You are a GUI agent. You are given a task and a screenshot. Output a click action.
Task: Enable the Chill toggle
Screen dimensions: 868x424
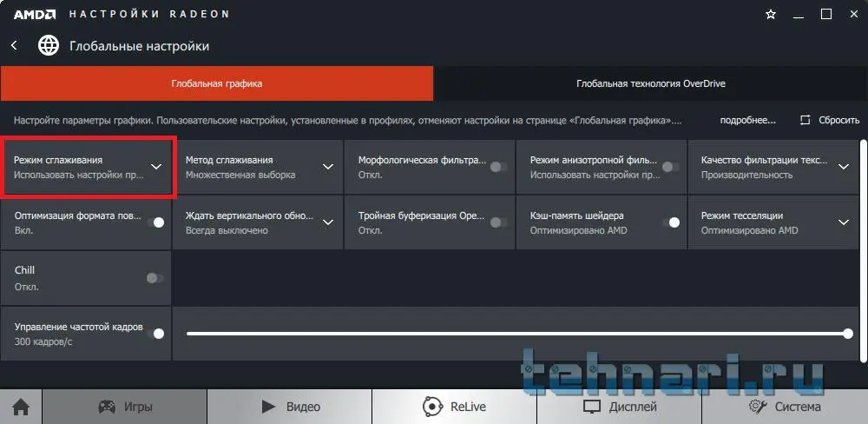click(x=155, y=278)
